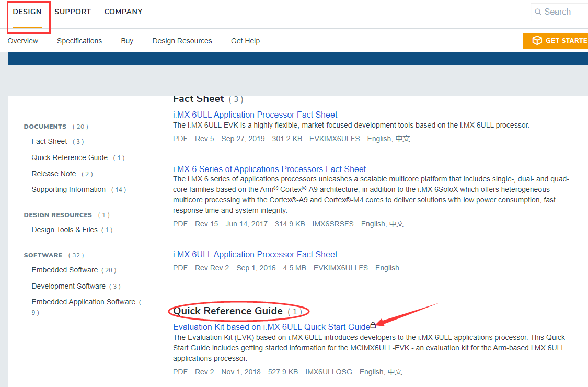This screenshot has width=588, height=387.
Task: Filter by Release Note in sidebar
Action: pyautogui.click(x=54, y=174)
